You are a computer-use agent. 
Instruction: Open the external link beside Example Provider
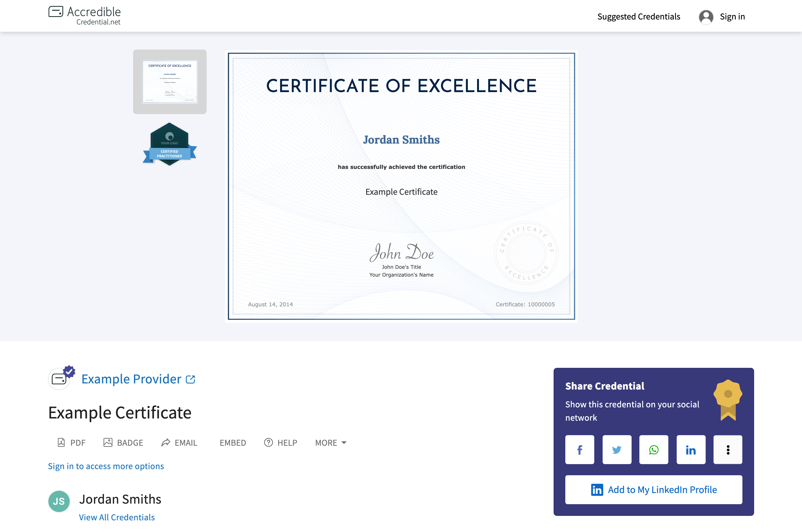pos(190,379)
